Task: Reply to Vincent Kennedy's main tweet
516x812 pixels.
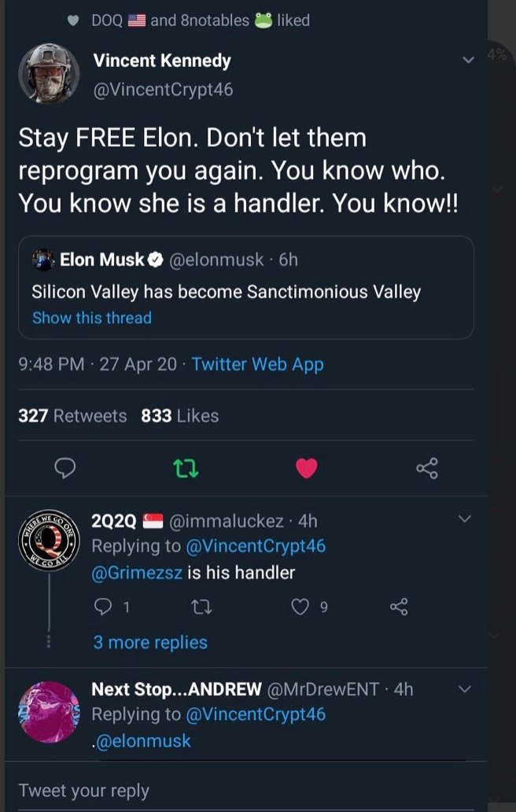Action: click(x=66, y=469)
